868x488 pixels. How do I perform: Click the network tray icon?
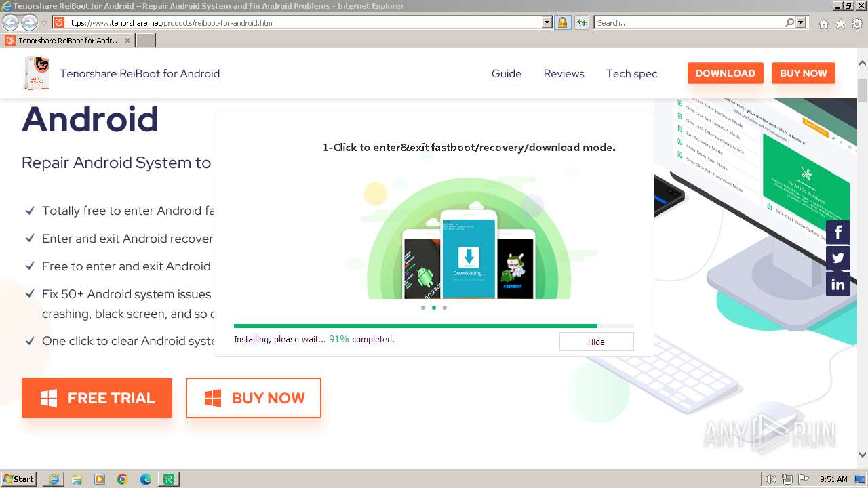pos(787,479)
